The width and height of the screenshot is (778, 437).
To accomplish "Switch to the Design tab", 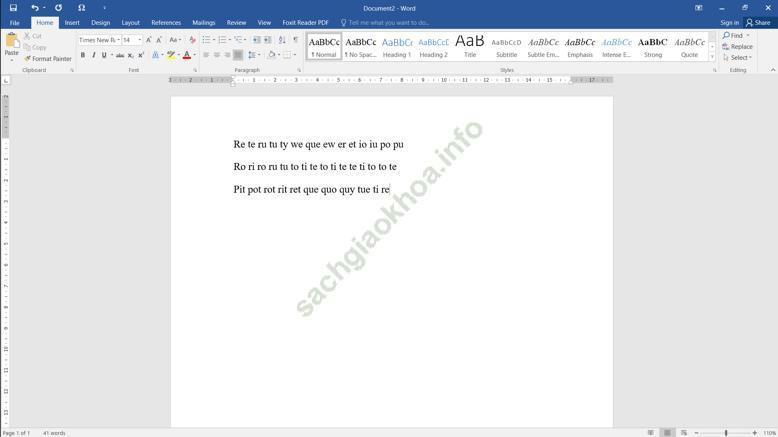I will pos(101,23).
